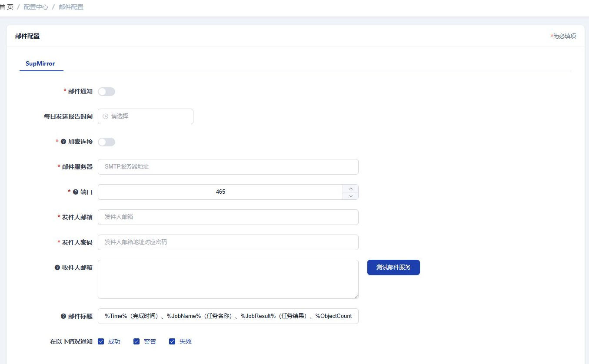The width and height of the screenshot is (589, 364).
Task: Go to 首页 in breadcrumb
Action: point(7,7)
